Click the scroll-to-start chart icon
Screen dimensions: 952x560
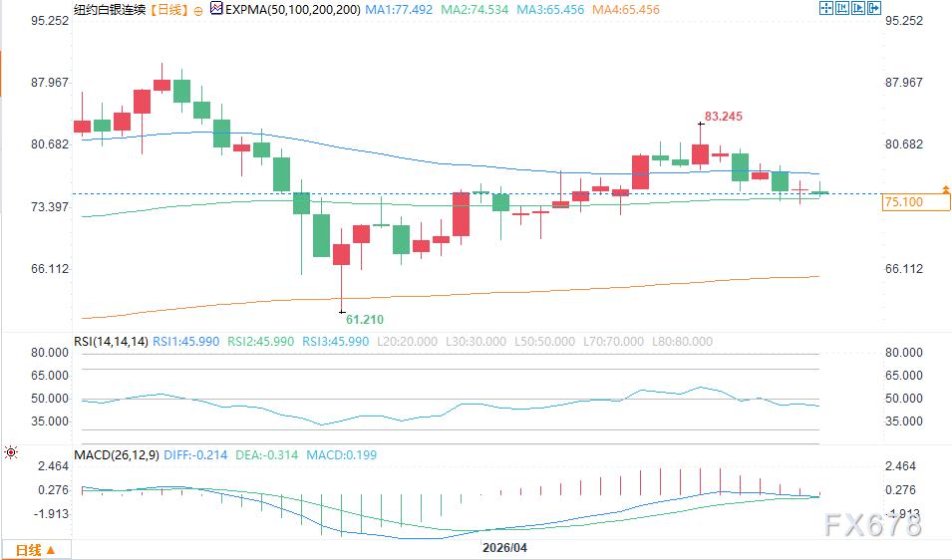[x=843, y=9]
